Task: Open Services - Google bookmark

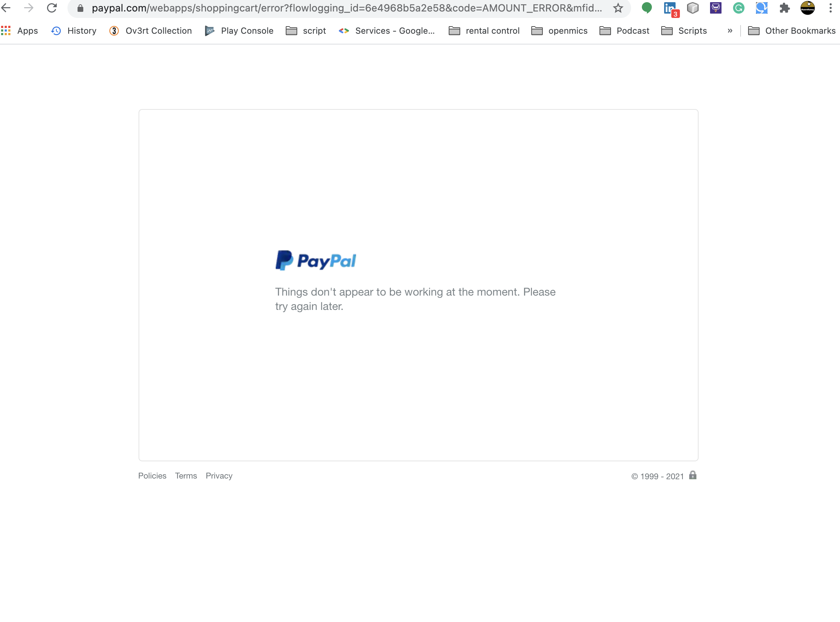Action: (387, 31)
